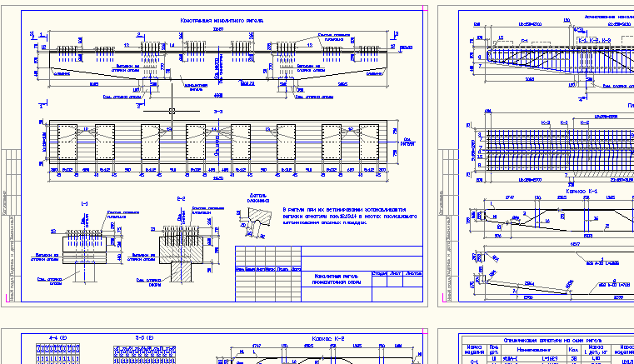
Task: Click the 'Кол.' column header in specification table
Action: [x=573, y=350]
